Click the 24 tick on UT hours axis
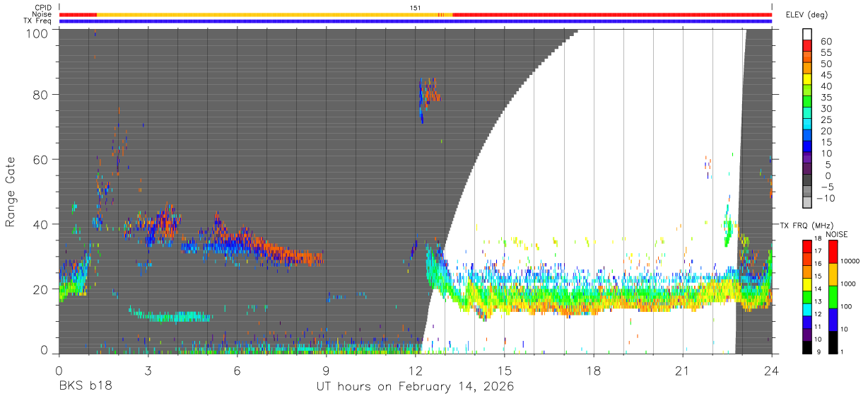 772,371
